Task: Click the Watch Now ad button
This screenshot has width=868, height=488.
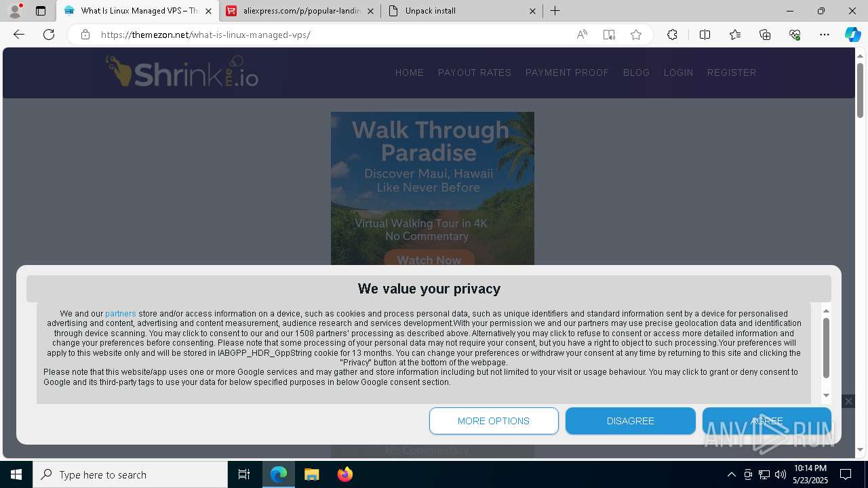Action: [429, 259]
